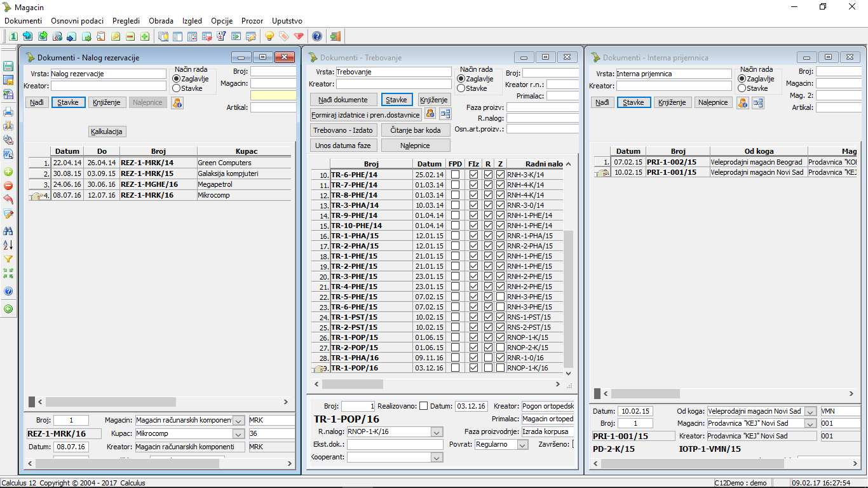868x488 pixels.
Task: Click the exit door icon in toolbar
Action: [x=335, y=36]
